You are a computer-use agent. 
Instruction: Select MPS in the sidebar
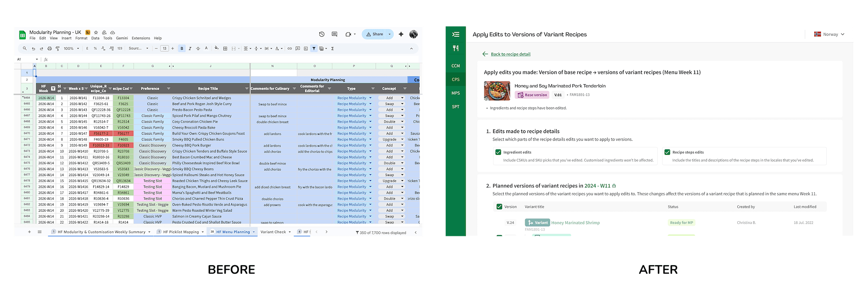click(x=456, y=93)
